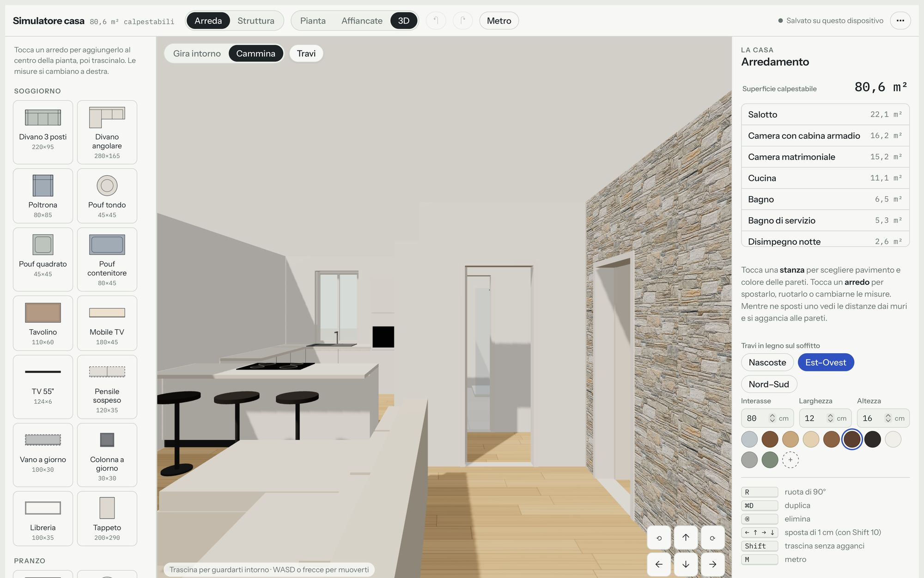Switch to Gira intorno view mode
924x578 pixels.
coord(197,54)
